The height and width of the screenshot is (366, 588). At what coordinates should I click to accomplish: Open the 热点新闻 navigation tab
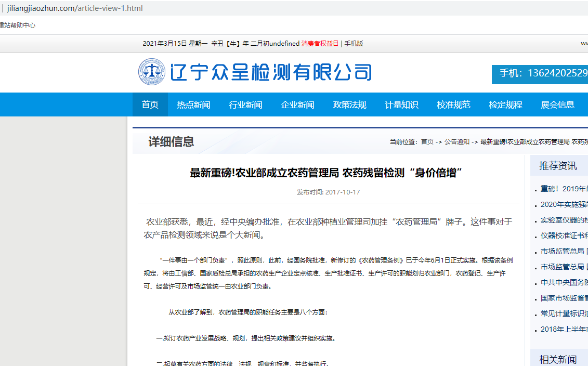(193, 104)
